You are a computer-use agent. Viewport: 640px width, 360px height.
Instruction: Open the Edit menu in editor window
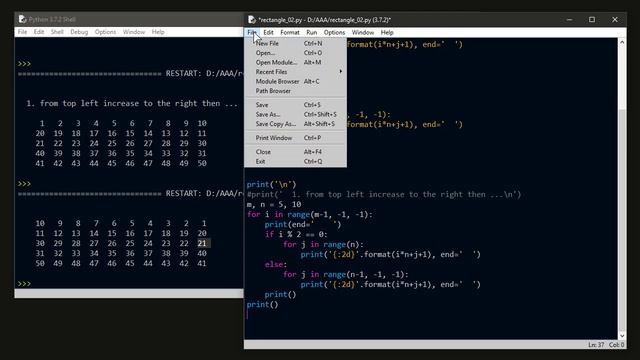coord(268,32)
